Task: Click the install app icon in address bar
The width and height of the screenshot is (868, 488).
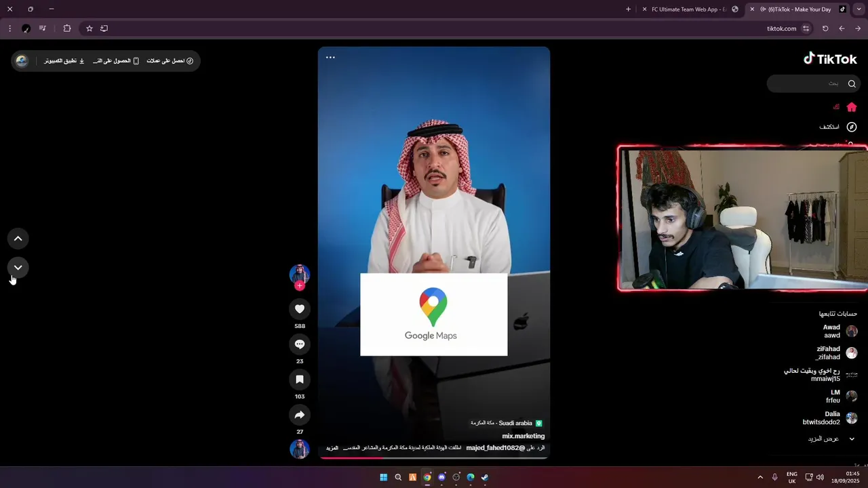Action: tap(104, 28)
